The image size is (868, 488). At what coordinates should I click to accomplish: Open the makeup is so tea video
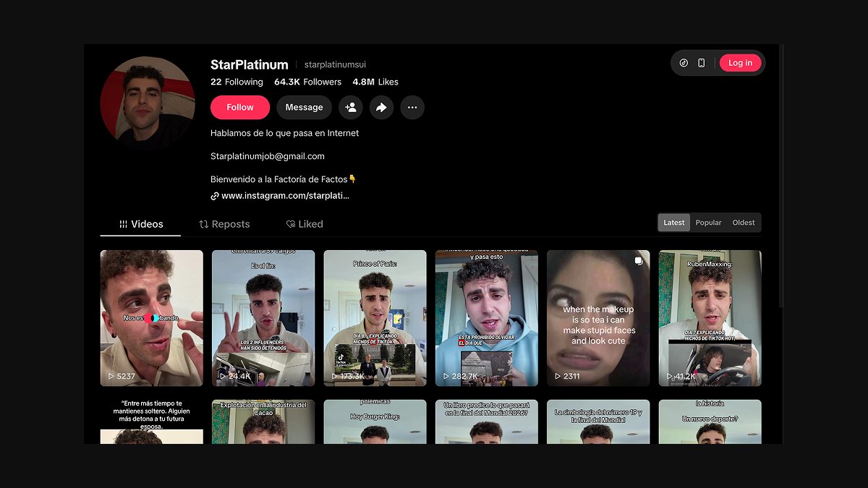[x=598, y=318]
